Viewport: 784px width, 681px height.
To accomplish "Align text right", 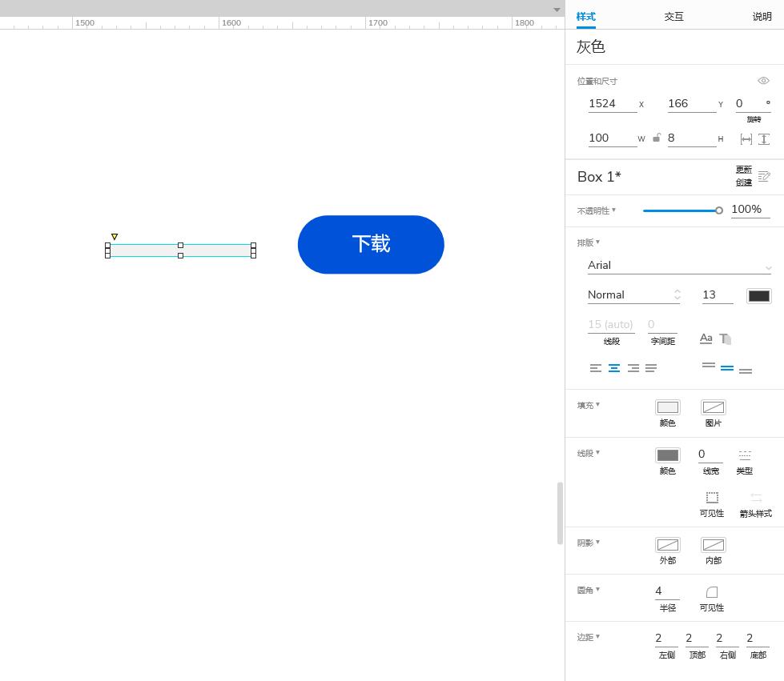I will coord(633,368).
